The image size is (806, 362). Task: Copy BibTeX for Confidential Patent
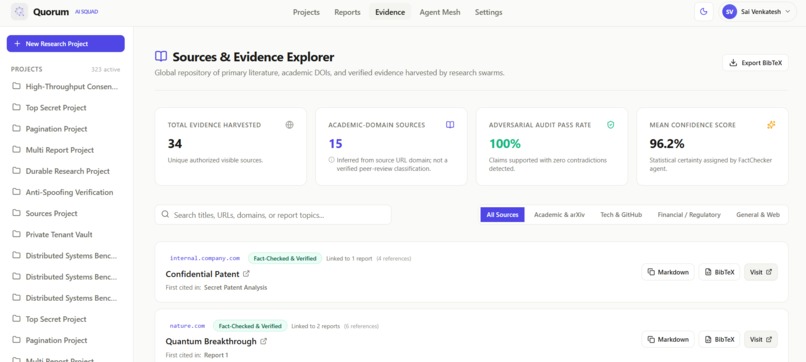coord(719,272)
